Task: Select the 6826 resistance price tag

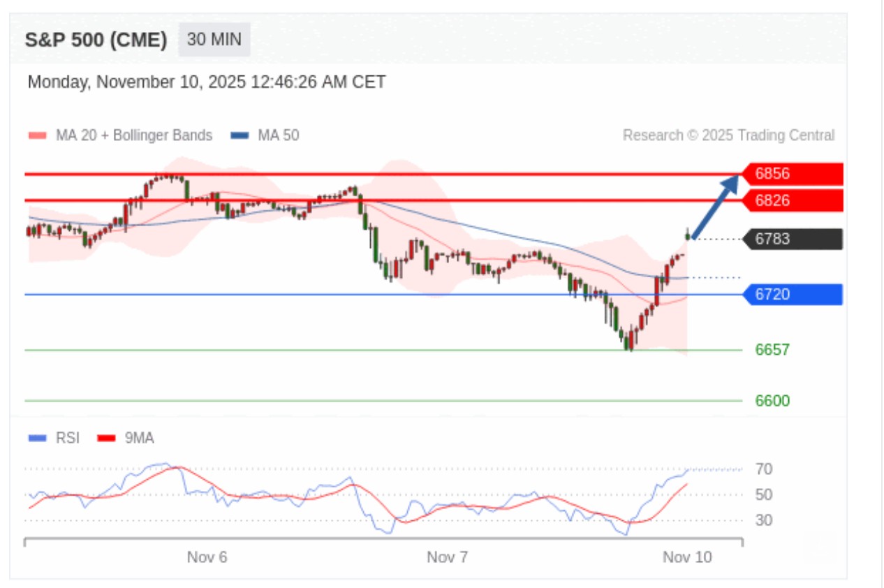Action: pos(793,200)
